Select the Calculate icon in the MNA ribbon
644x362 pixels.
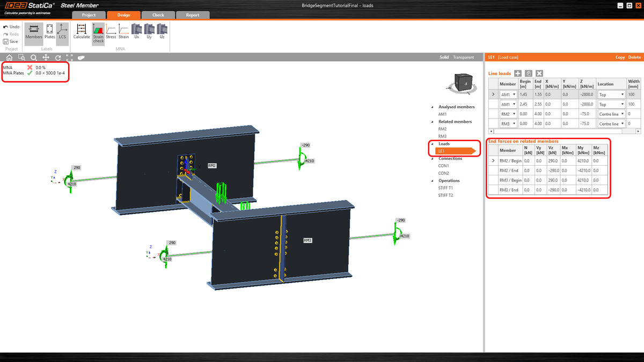click(81, 34)
